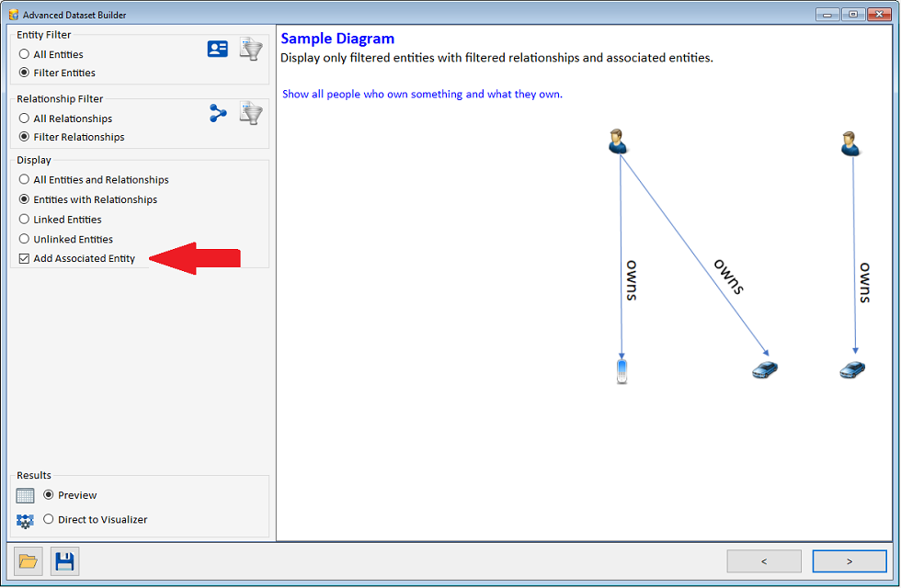Click the Advanced Dataset Builder title bar icon
Screen dimensions: 901x588
[x=13, y=15]
